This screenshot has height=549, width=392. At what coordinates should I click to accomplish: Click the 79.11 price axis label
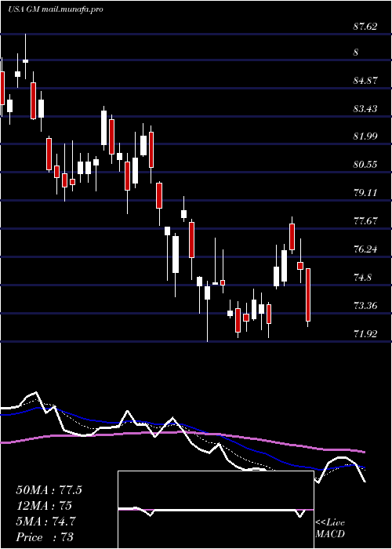[365, 193]
